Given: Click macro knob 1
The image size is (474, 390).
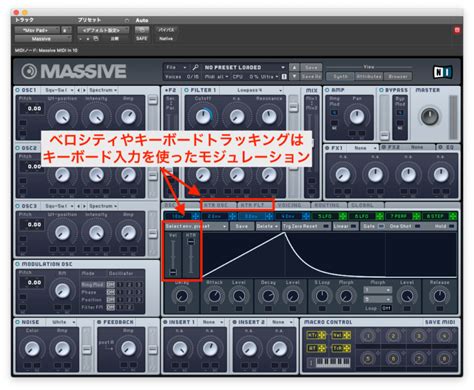Looking at the screenshot, I should [x=368, y=336].
